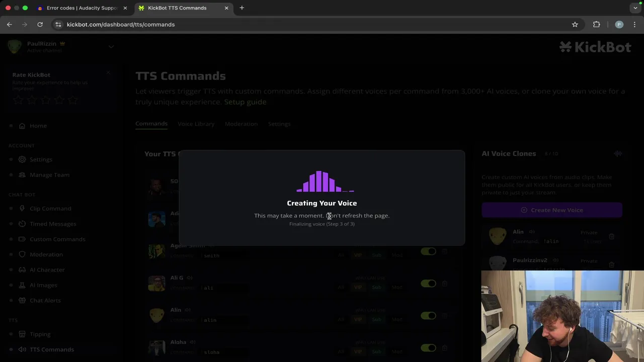Toggle Mod access for the Aloha command

click(397, 351)
